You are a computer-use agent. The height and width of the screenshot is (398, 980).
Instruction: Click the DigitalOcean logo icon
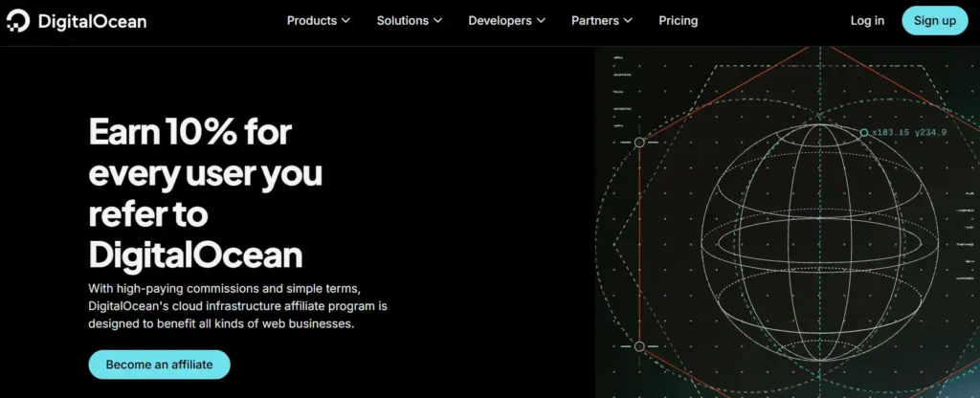(18, 21)
